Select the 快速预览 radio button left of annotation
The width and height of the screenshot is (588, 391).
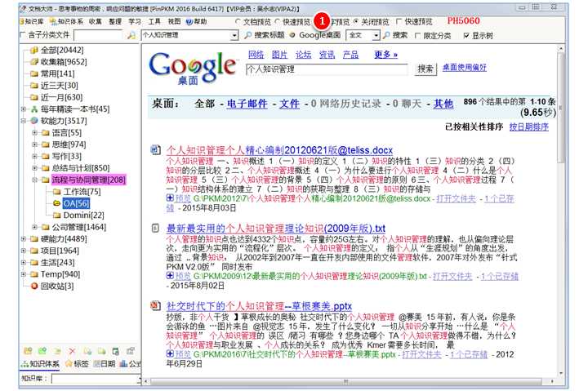click(278, 22)
